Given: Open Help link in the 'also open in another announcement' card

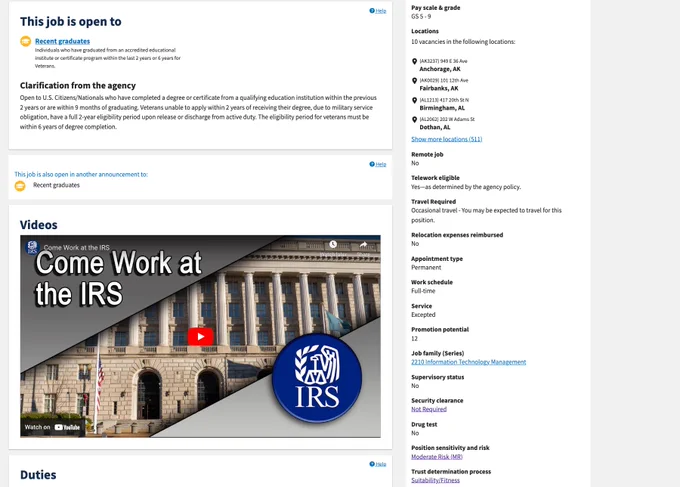Looking at the screenshot, I should click(x=378, y=164).
